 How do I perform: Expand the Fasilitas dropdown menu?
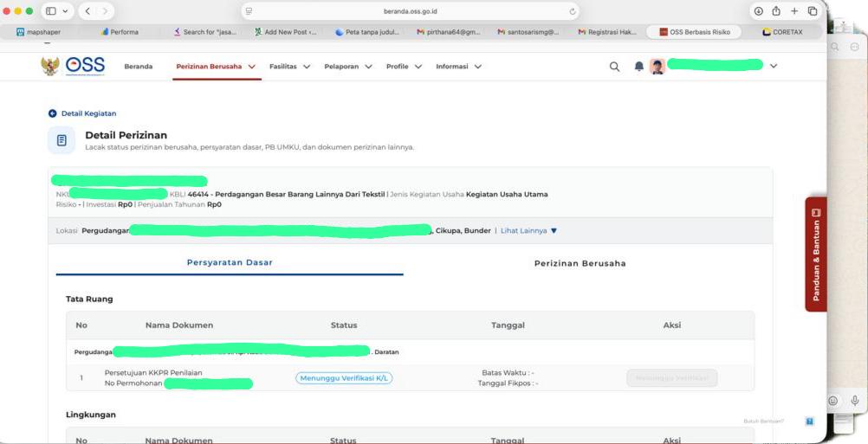pyautogui.click(x=289, y=67)
